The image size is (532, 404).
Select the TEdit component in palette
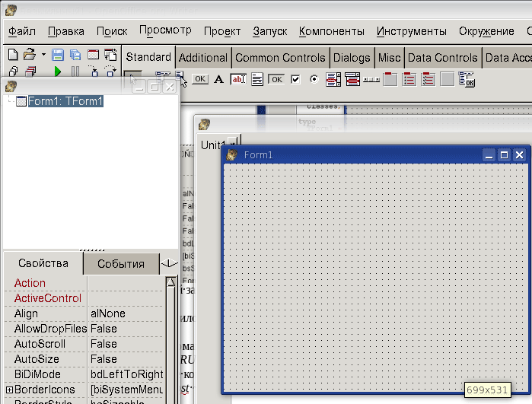(238, 78)
